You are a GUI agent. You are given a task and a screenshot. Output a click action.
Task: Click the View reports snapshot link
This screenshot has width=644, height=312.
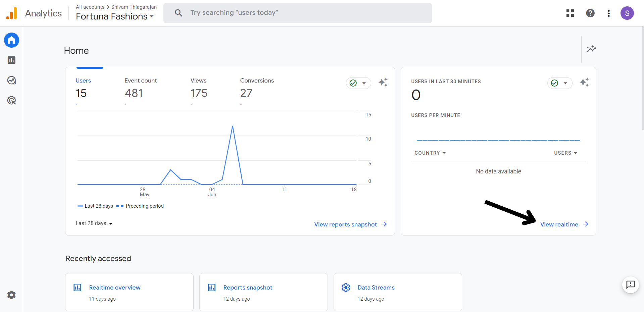click(345, 224)
